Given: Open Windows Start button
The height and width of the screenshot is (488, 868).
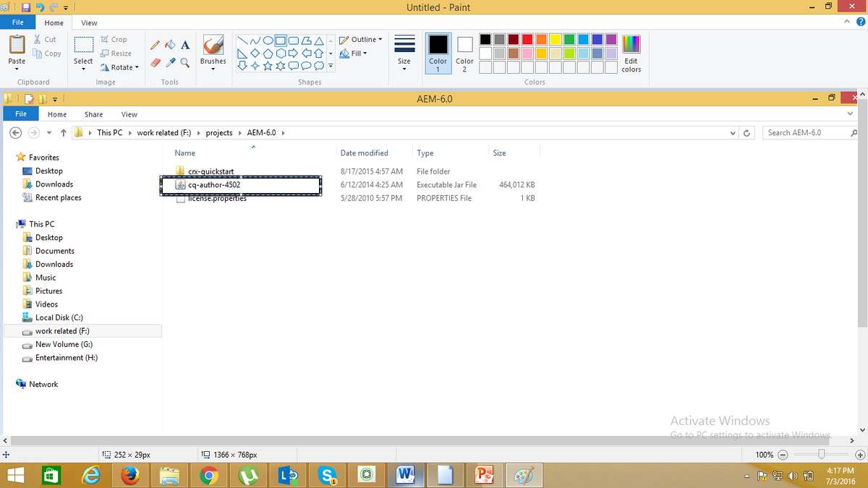Looking at the screenshot, I should [15, 475].
